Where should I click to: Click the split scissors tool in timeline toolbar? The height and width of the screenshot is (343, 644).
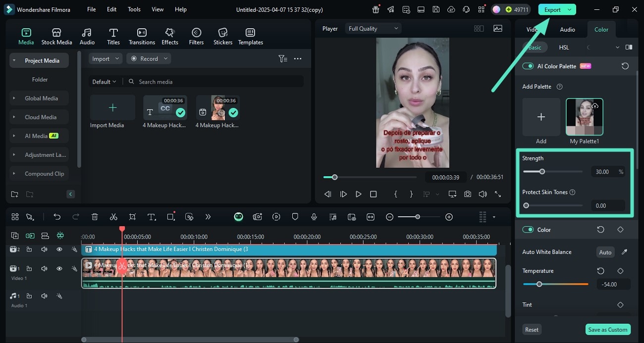click(x=113, y=217)
